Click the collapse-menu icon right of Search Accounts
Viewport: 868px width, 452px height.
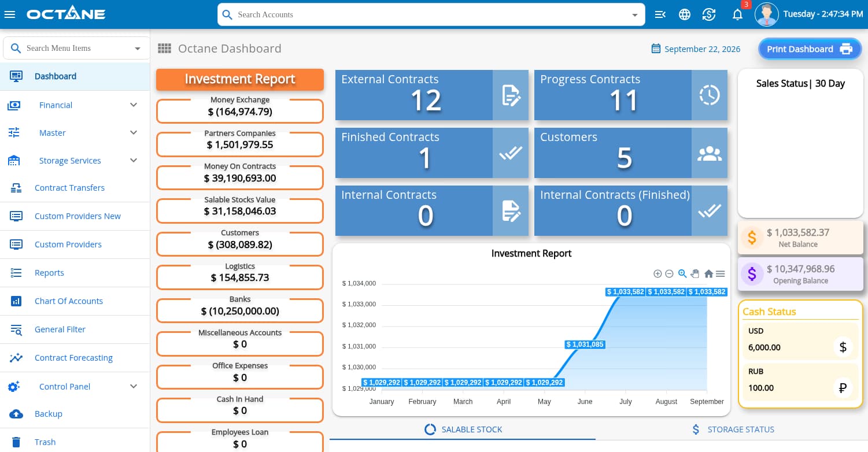tap(660, 14)
